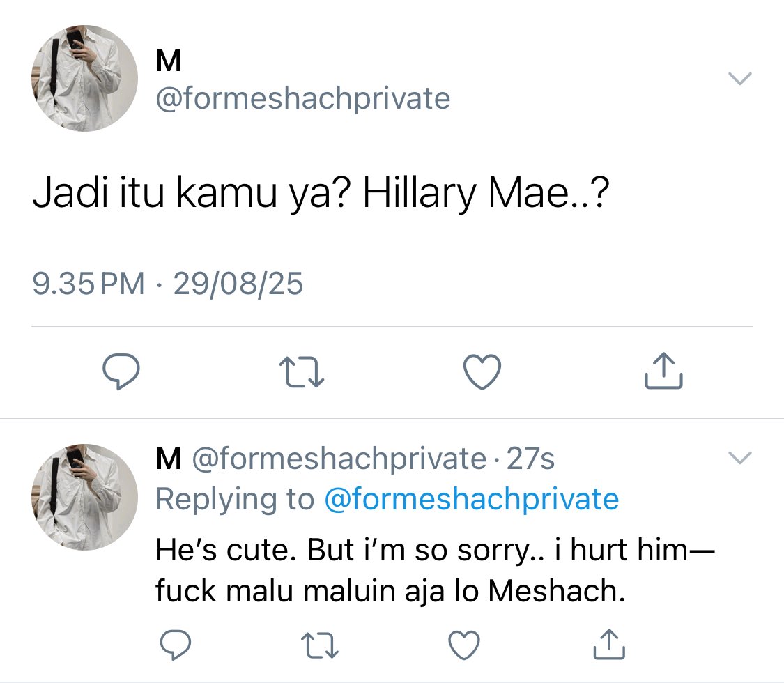Open the main tweet's profile picture
The image size is (784, 683).
point(85,79)
